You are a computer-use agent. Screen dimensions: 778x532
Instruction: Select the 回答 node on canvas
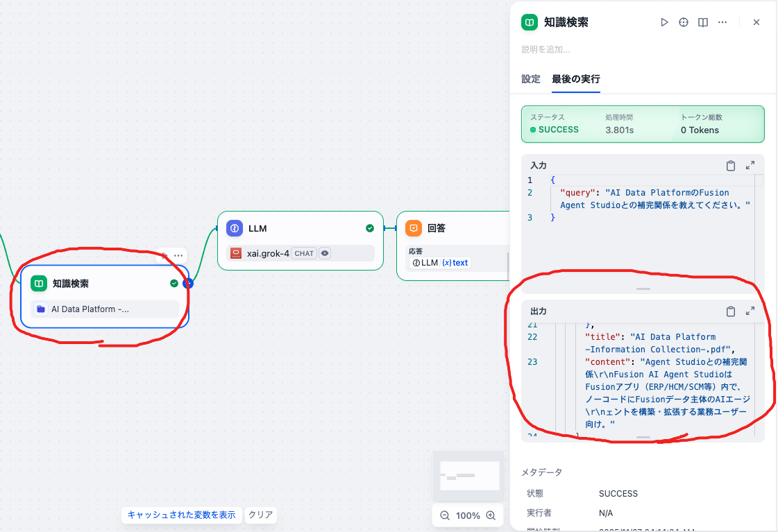pyautogui.click(x=453, y=246)
